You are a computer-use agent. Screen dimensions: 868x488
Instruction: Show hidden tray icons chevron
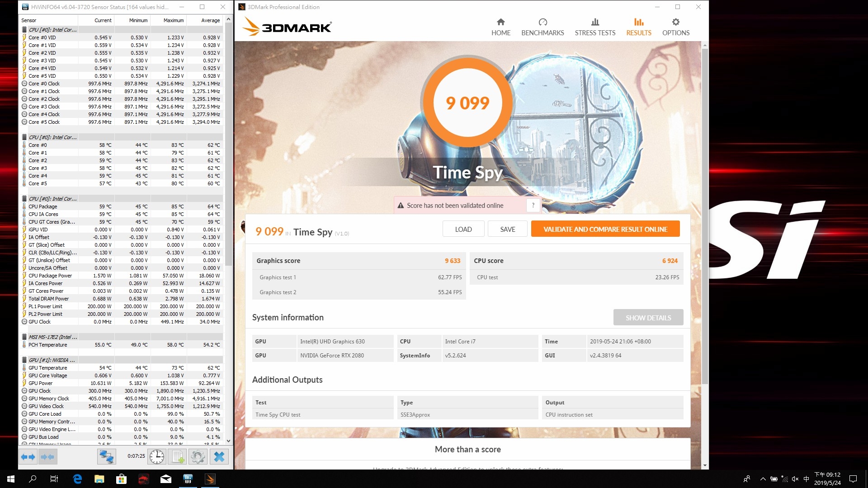[763, 479]
